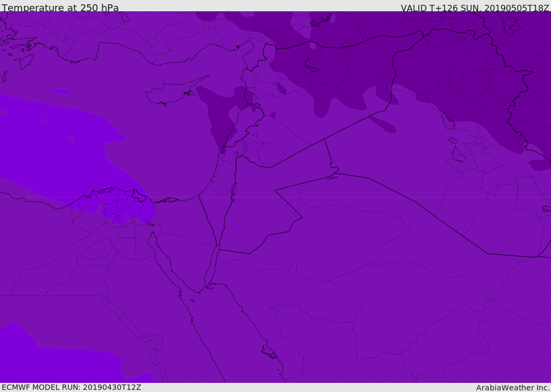
Task: Click Lake Assad in northern Syria
Action: tap(310, 66)
